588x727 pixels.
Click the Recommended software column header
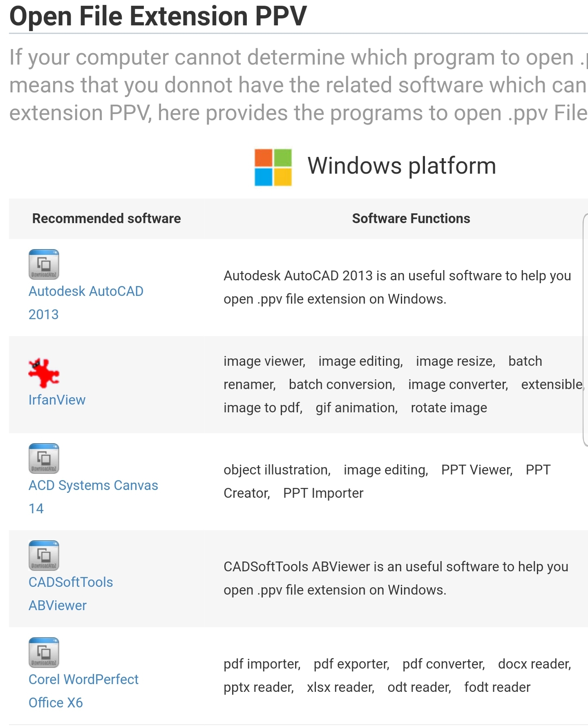click(x=106, y=219)
